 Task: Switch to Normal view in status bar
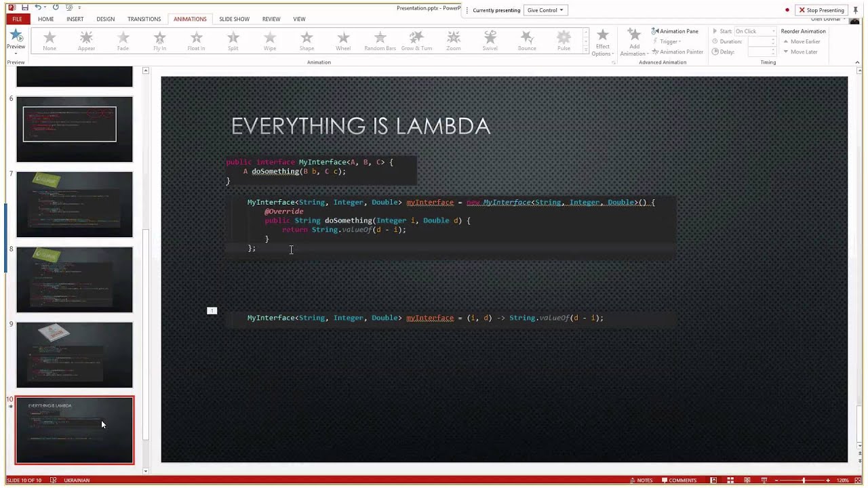tap(713, 480)
